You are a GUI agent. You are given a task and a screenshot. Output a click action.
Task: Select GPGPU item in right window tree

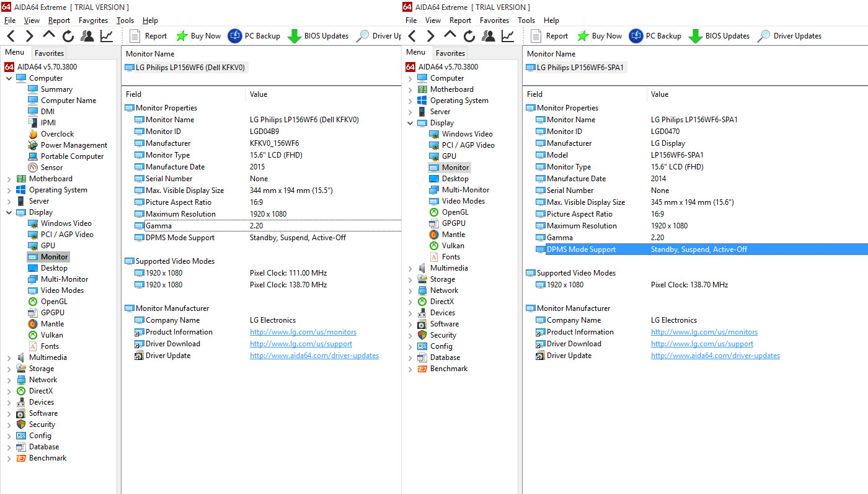pos(454,223)
